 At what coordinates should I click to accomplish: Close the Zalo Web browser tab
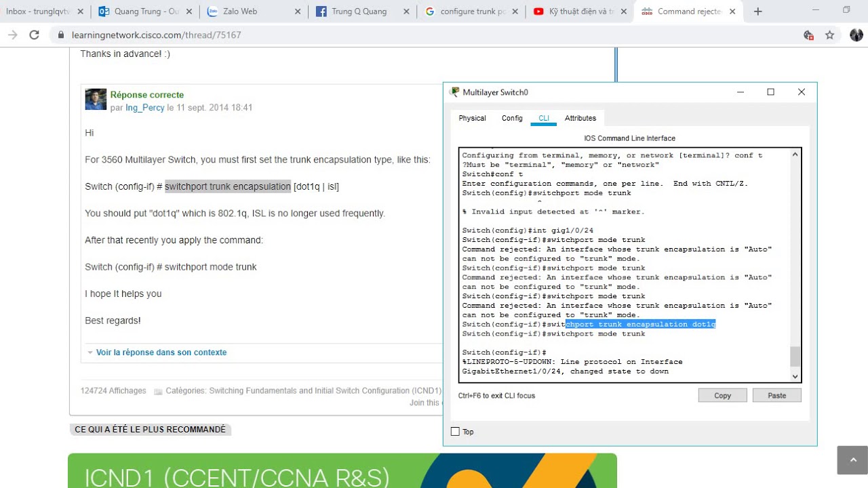pyautogui.click(x=297, y=12)
